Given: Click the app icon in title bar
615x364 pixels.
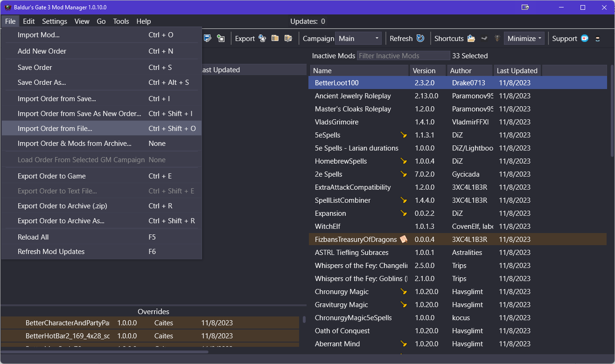Looking at the screenshot, I should (x=8, y=7).
